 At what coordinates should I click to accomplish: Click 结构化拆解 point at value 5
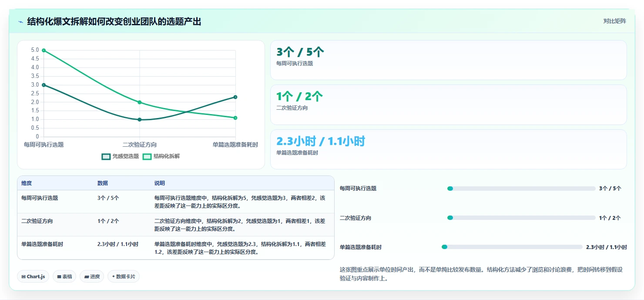tap(44, 51)
